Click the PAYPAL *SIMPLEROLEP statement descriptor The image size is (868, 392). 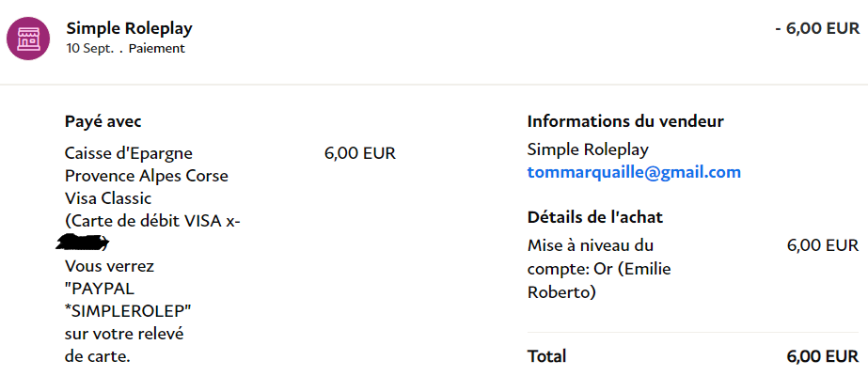click(x=128, y=301)
